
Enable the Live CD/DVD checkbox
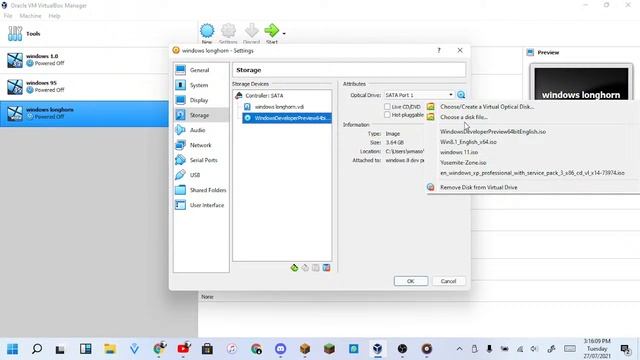click(x=387, y=107)
